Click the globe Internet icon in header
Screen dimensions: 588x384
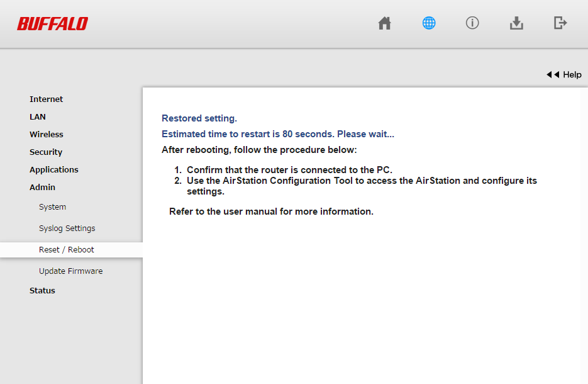(x=429, y=23)
